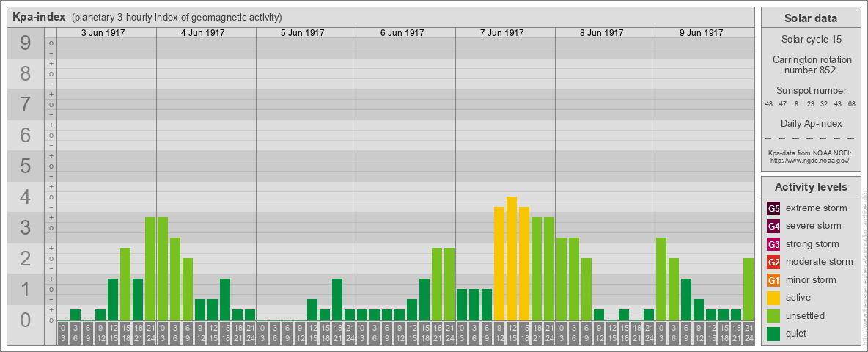Click sunspot value 48

point(769,104)
